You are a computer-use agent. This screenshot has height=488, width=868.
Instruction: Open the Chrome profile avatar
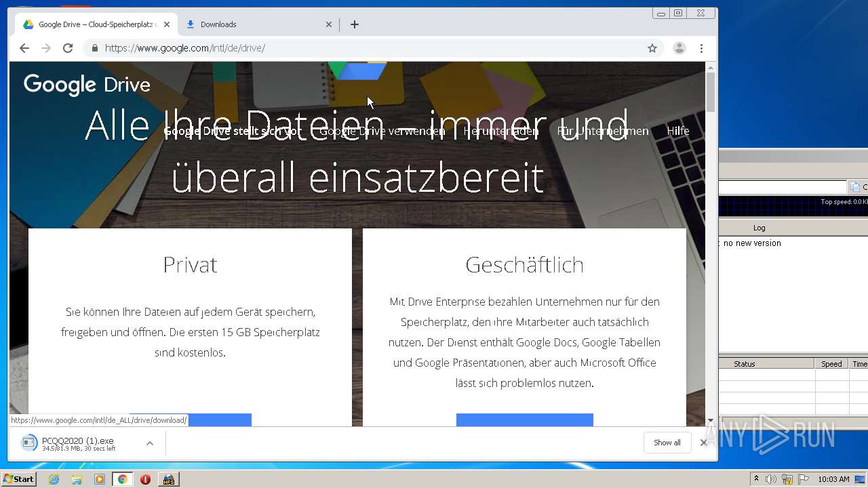(x=679, y=48)
